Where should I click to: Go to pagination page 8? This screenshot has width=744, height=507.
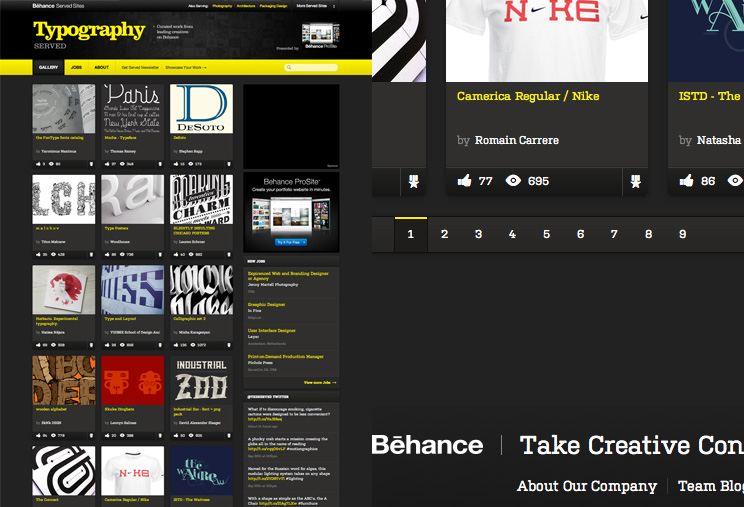[x=648, y=234]
